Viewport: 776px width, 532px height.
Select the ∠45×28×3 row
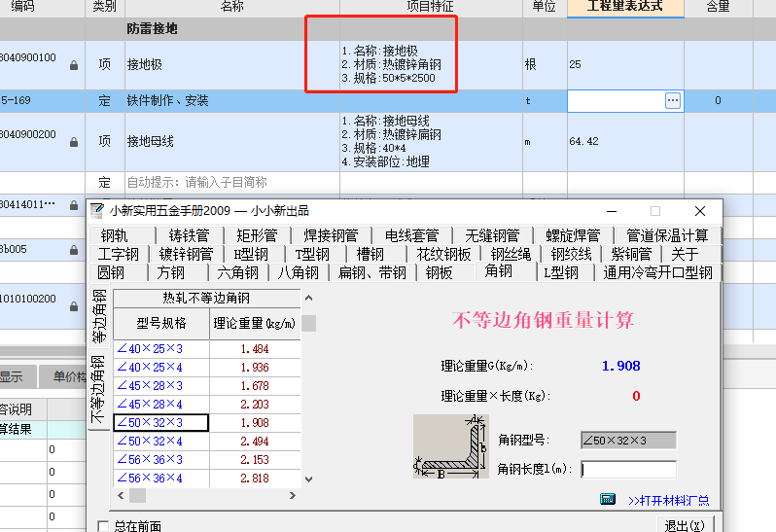click(207, 385)
